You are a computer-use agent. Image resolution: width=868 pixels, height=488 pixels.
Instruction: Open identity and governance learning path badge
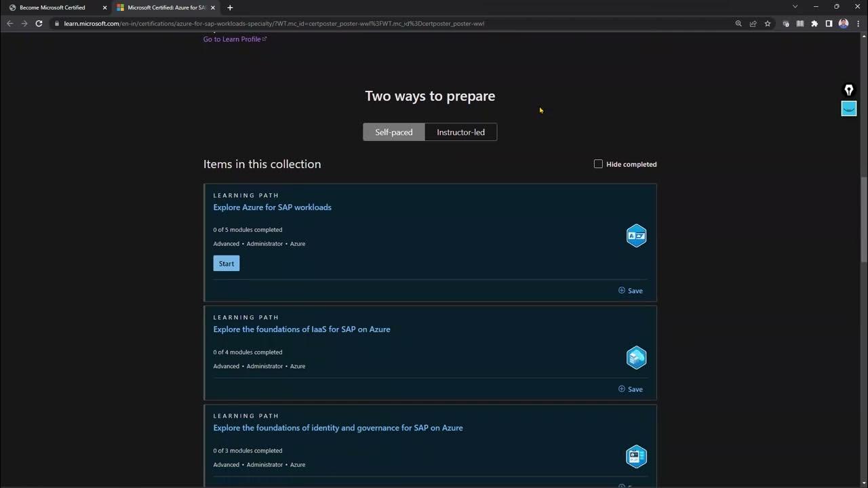(636, 456)
